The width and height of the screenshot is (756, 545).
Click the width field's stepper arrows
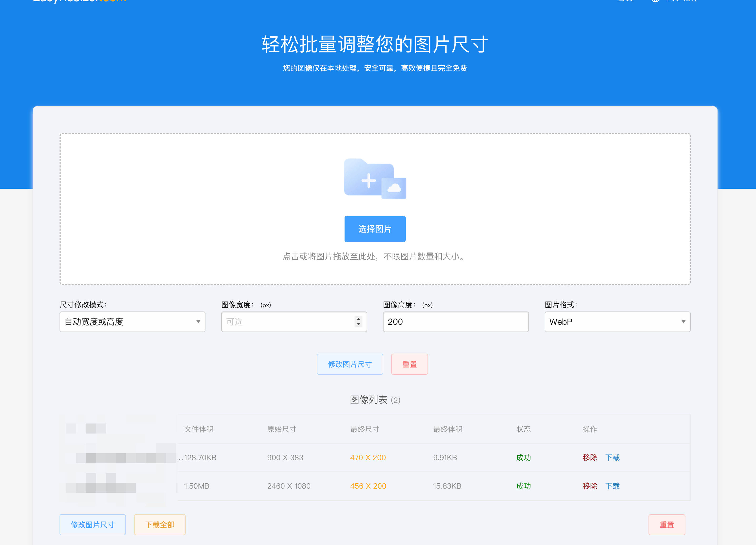(x=358, y=322)
